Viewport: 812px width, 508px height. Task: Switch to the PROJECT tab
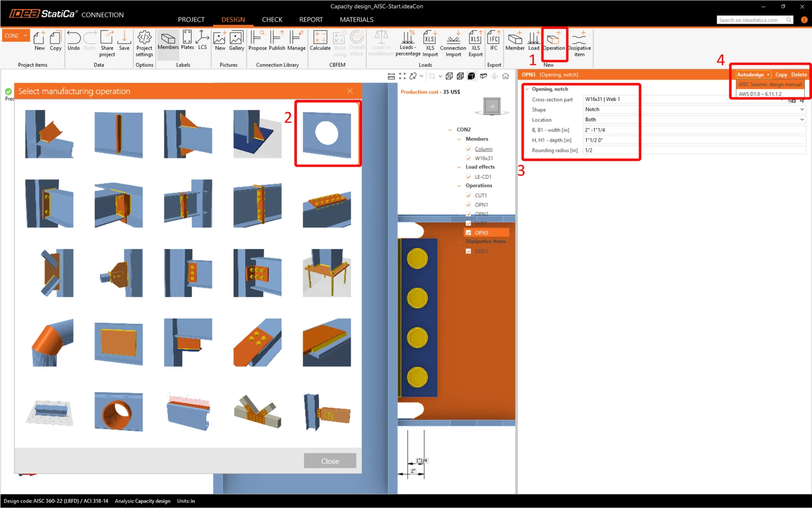(191, 19)
